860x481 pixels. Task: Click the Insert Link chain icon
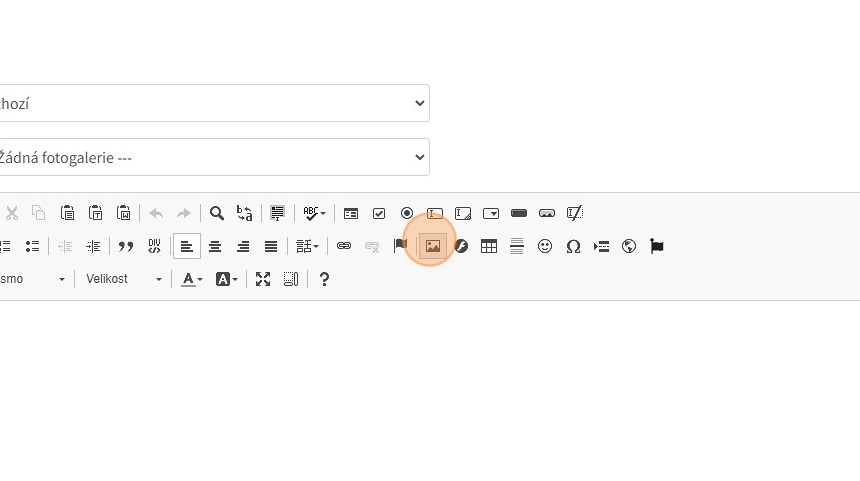click(344, 246)
